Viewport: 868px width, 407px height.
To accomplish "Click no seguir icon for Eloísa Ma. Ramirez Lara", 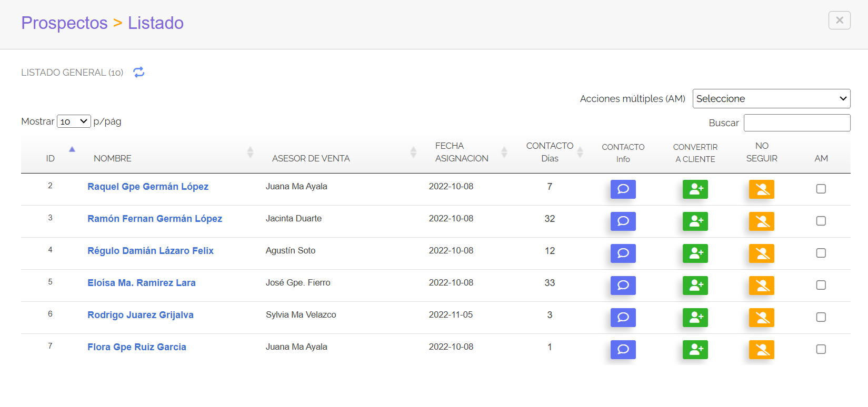I will click(761, 286).
